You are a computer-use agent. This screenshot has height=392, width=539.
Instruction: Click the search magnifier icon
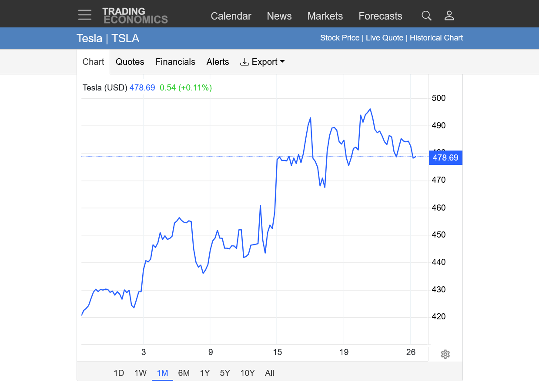click(x=426, y=16)
